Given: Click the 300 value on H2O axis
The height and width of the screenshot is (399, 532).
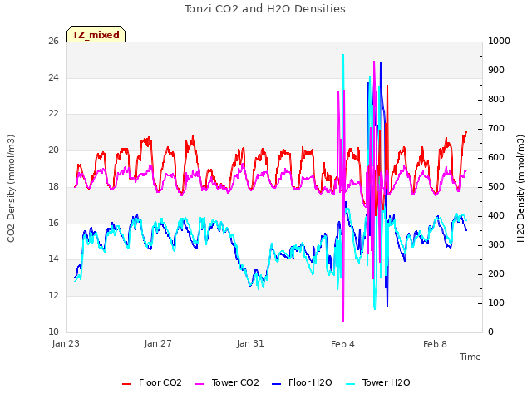Looking at the screenshot, I should [x=496, y=245].
